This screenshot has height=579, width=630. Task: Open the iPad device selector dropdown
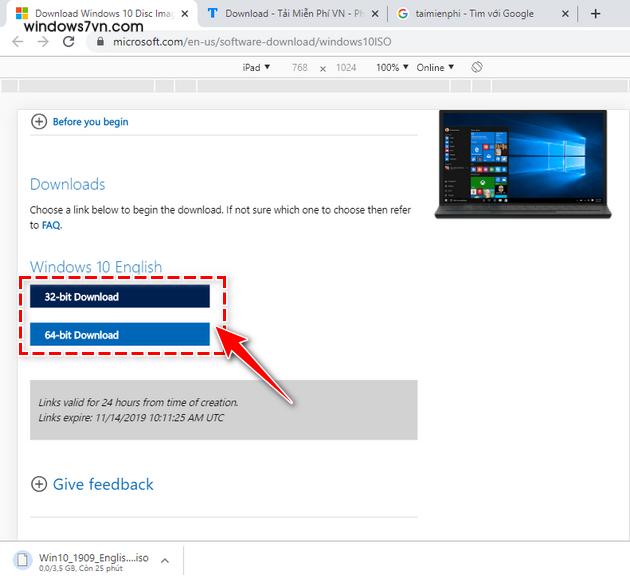[x=250, y=67]
